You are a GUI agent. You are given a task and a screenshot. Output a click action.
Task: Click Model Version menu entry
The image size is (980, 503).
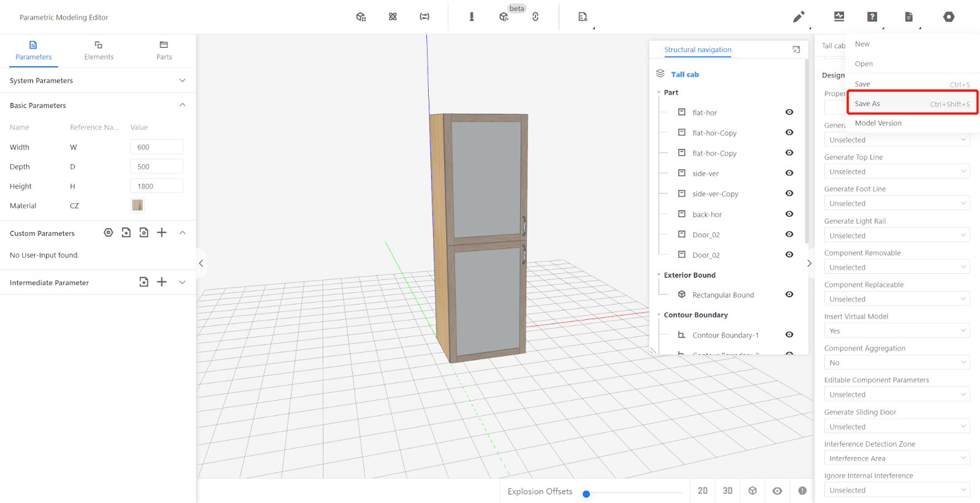tap(878, 123)
